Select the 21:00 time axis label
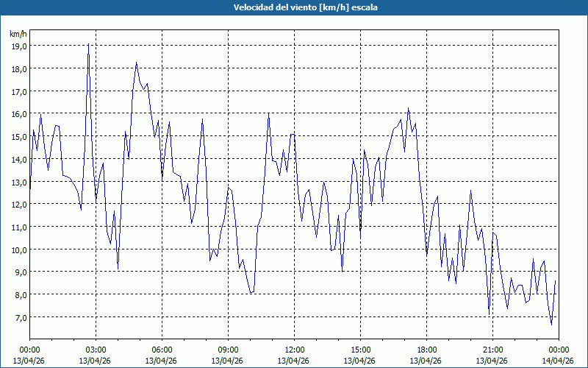Screen dimensions: 588x368 tap(492, 350)
